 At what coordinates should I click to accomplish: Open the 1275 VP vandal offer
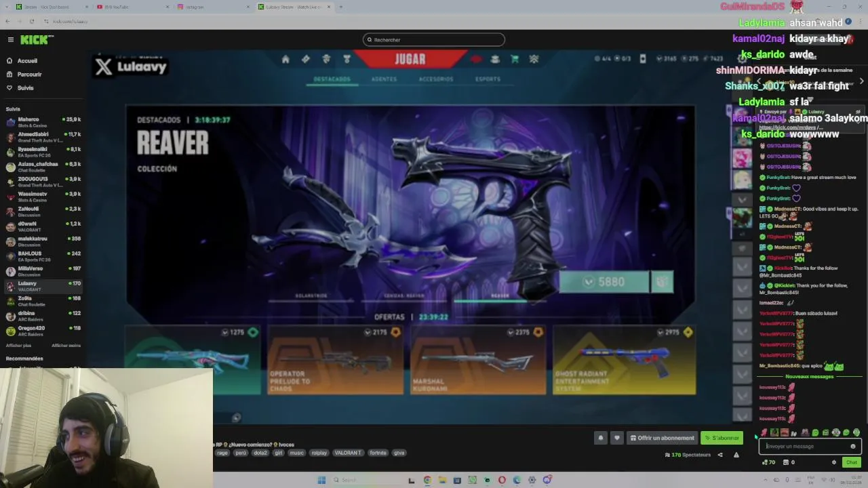(192, 360)
